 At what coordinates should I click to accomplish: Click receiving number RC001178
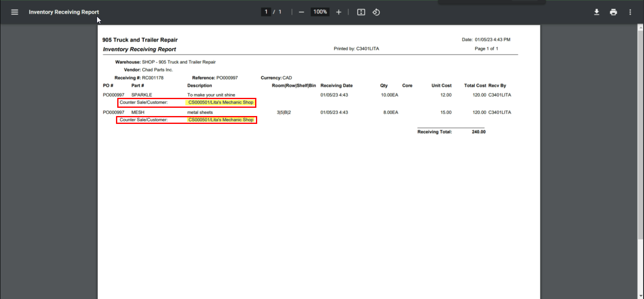pyautogui.click(x=153, y=78)
